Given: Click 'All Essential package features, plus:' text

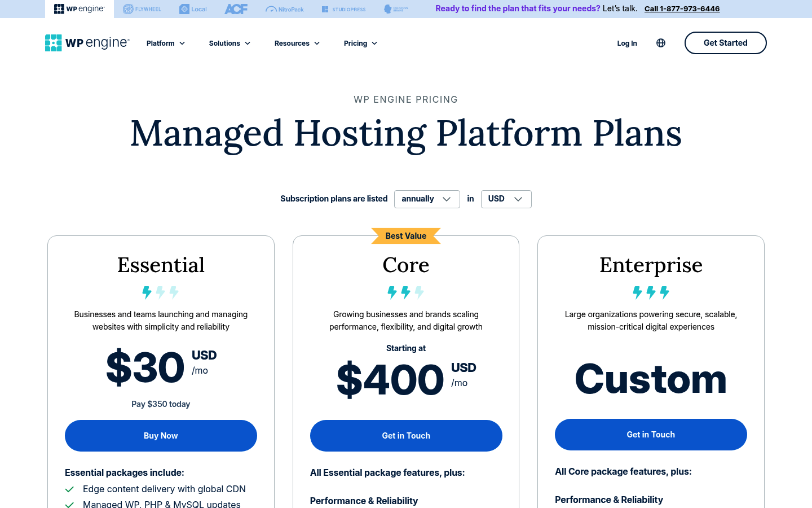Looking at the screenshot, I should click(x=387, y=472).
